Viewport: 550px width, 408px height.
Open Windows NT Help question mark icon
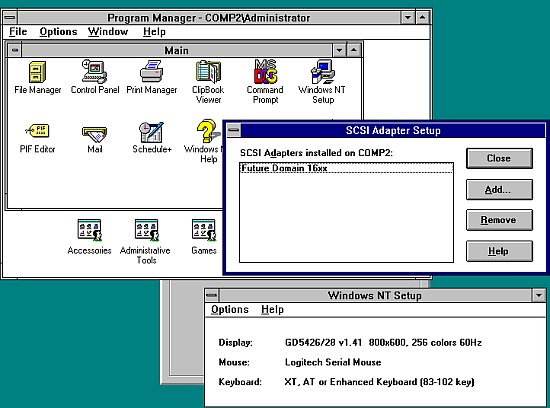(x=208, y=131)
